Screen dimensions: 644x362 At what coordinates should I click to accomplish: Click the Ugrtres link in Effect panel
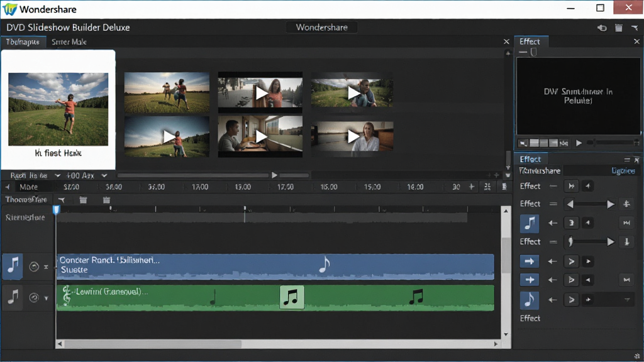click(x=623, y=171)
